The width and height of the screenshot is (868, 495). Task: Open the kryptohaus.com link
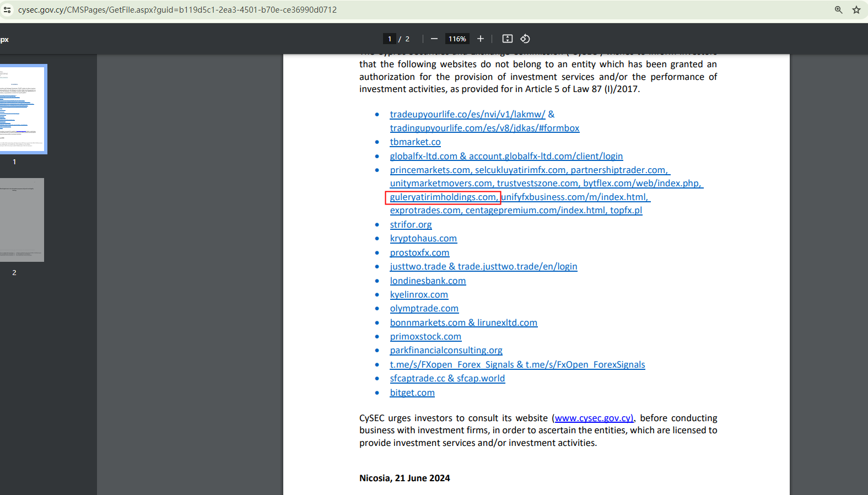(x=423, y=239)
